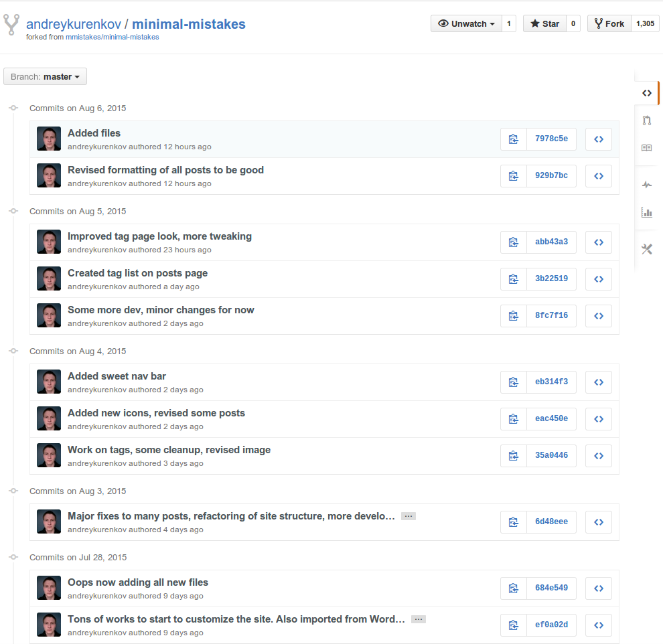Click the avatar beside the 'Added files' commit

[x=49, y=139]
